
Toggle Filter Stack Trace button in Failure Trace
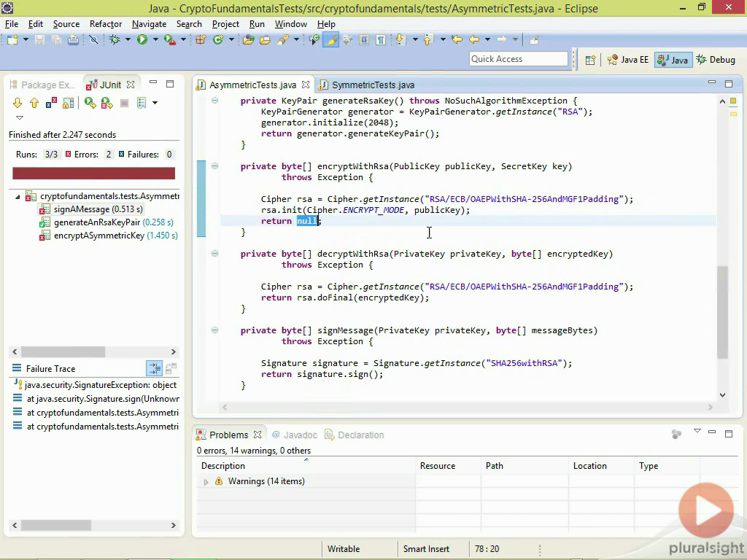click(x=155, y=368)
